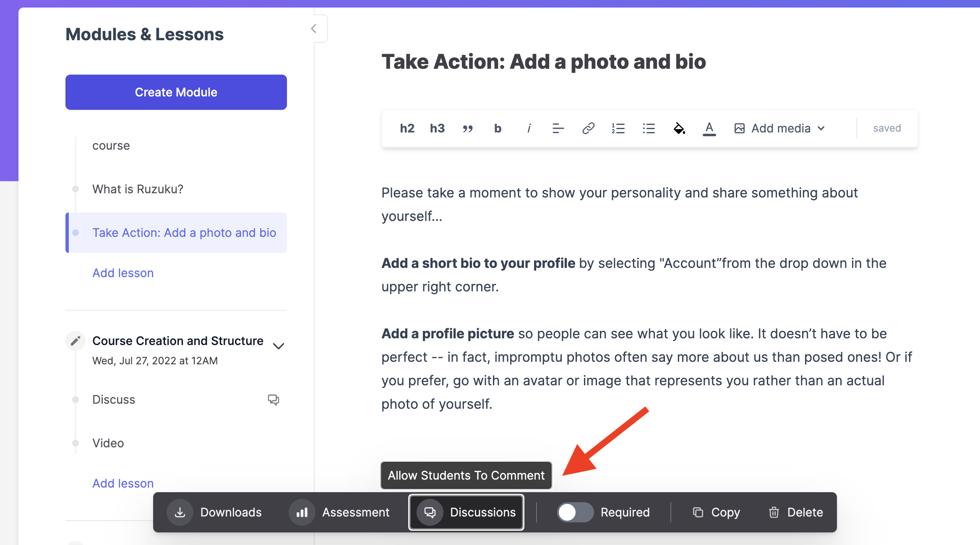This screenshot has width=980, height=545.
Task: Edit Course Creation module with the pencil icon
Action: point(76,341)
